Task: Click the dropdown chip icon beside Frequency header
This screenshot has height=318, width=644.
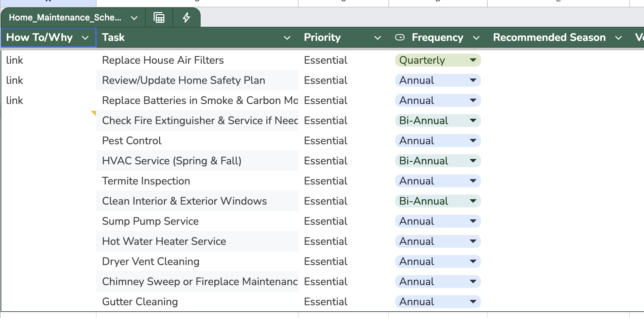Action: [x=400, y=37]
